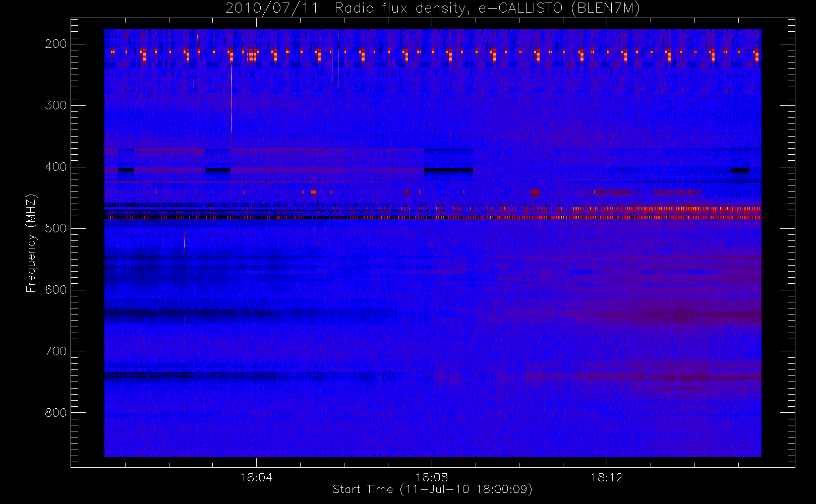Click the '500' frequency tick label
The height and width of the screenshot is (504, 816).
(56, 228)
